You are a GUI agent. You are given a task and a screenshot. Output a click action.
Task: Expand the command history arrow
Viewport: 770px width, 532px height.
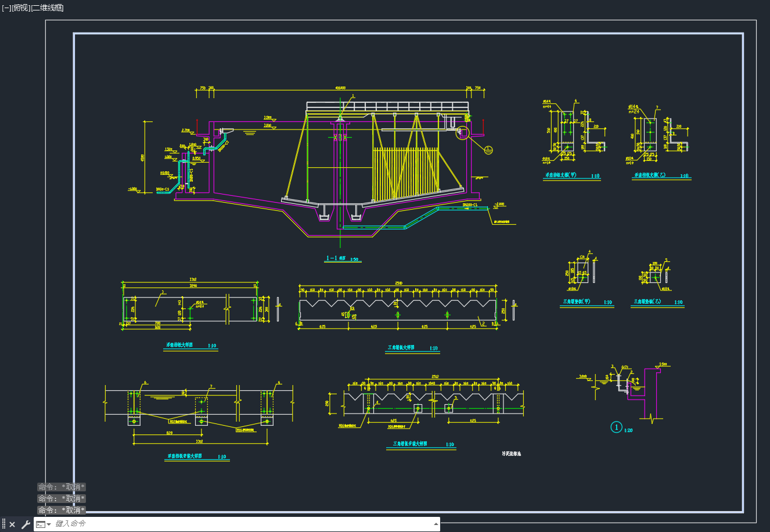click(x=436, y=524)
